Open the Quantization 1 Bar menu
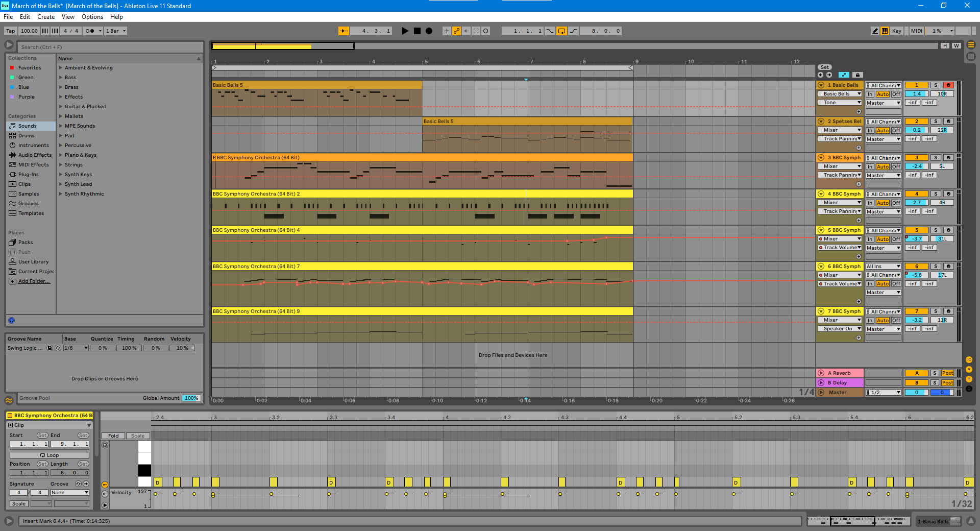The height and width of the screenshot is (531, 980). tap(116, 31)
